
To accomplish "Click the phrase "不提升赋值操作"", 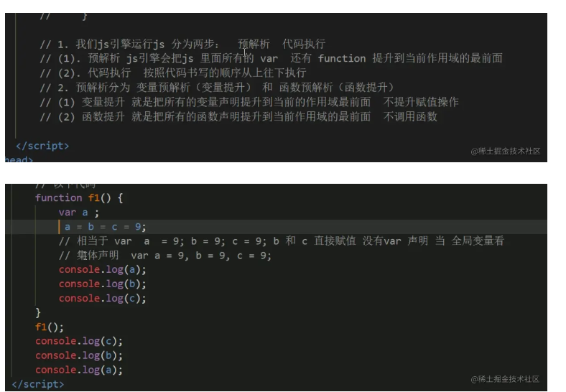I will point(421,102).
